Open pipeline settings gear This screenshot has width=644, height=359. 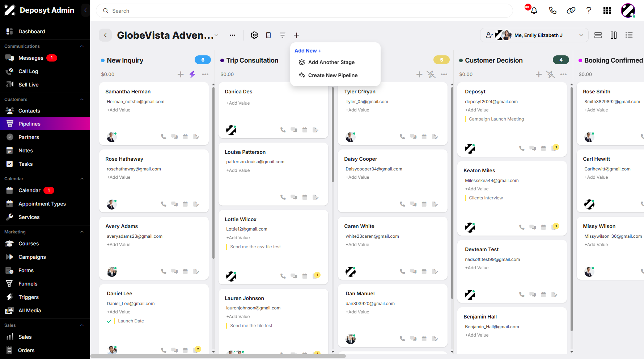click(x=254, y=35)
